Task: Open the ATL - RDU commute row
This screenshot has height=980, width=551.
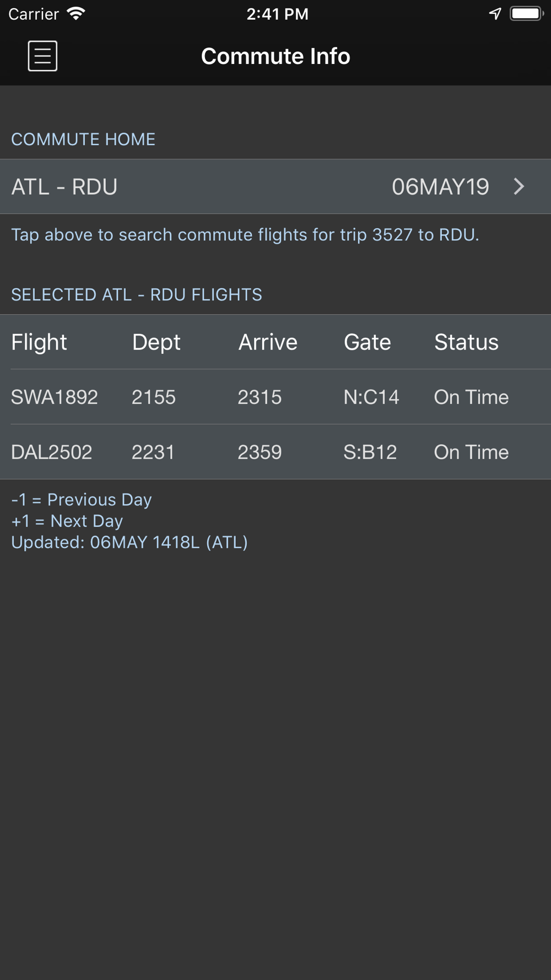Action: (x=275, y=186)
